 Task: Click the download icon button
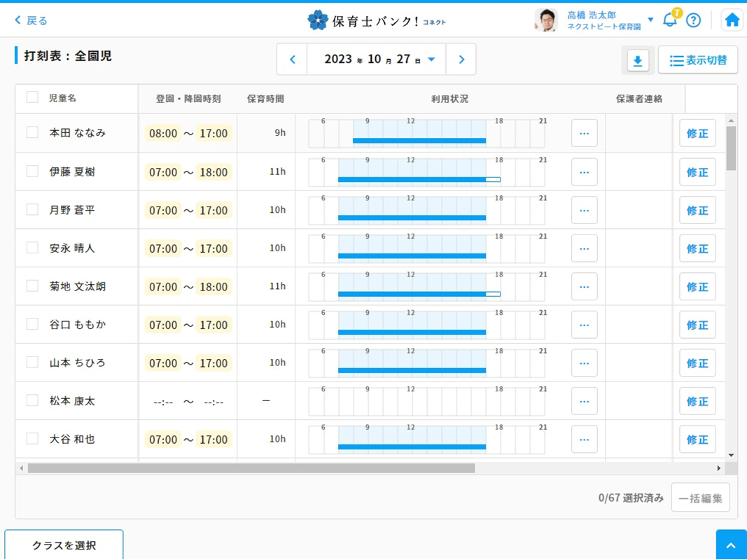click(637, 61)
